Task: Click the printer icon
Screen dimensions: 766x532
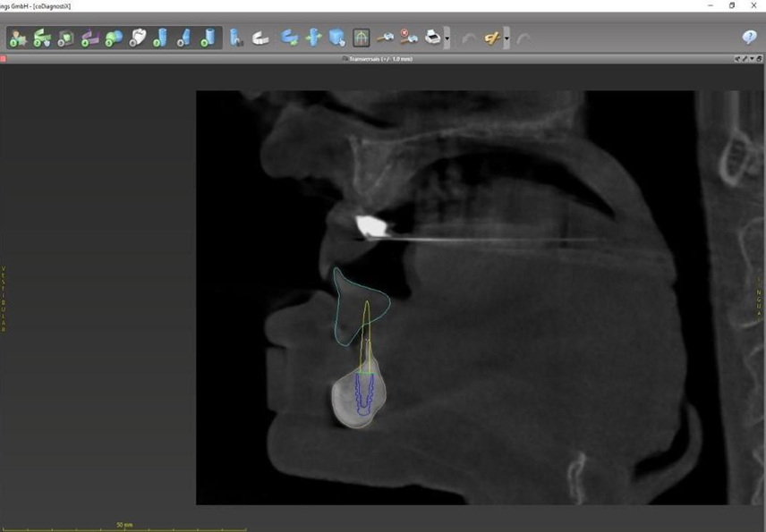Action: point(432,38)
